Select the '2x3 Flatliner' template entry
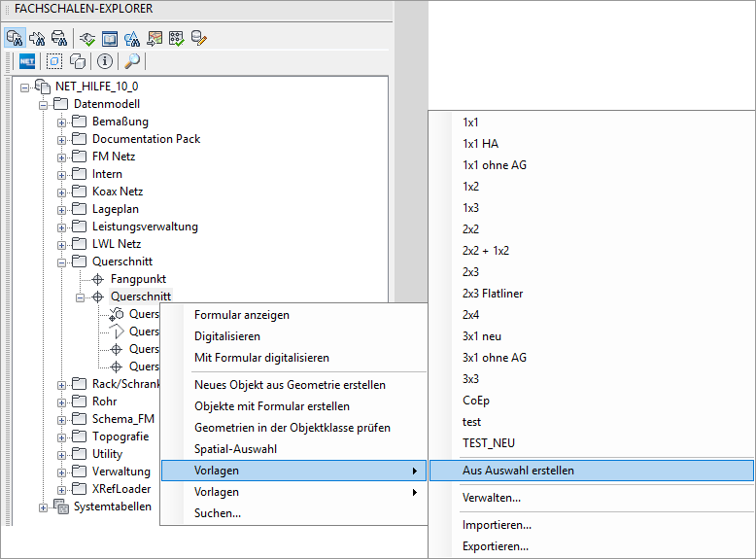Screen dimensions: 756x559 (493, 294)
